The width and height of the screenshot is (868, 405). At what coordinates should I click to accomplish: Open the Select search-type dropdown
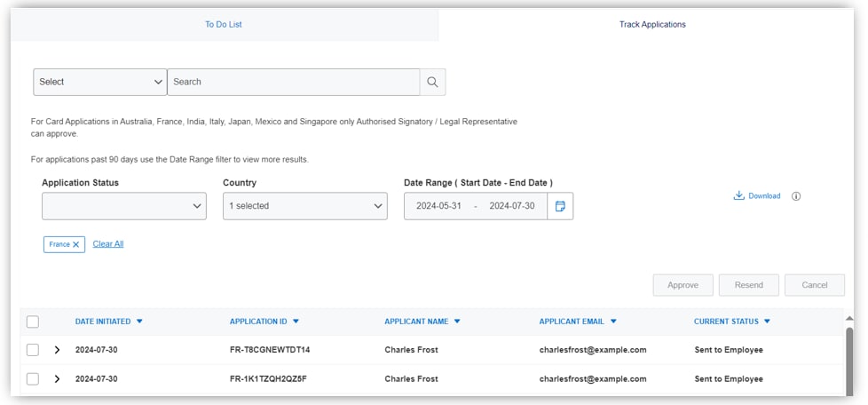pos(100,82)
